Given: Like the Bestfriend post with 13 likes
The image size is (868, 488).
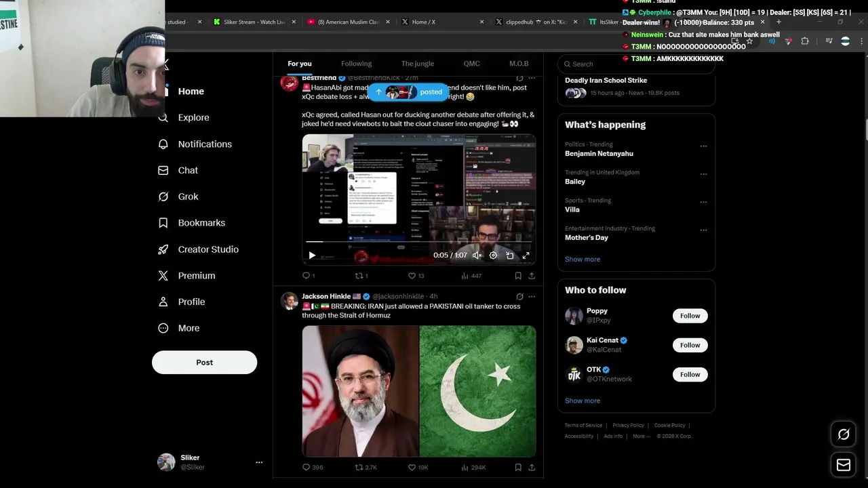Looking at the screenshot, I should coord(416,276).
